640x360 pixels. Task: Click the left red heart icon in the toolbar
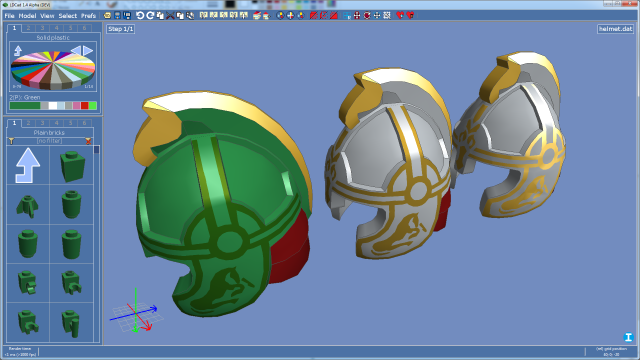(400, 16)
